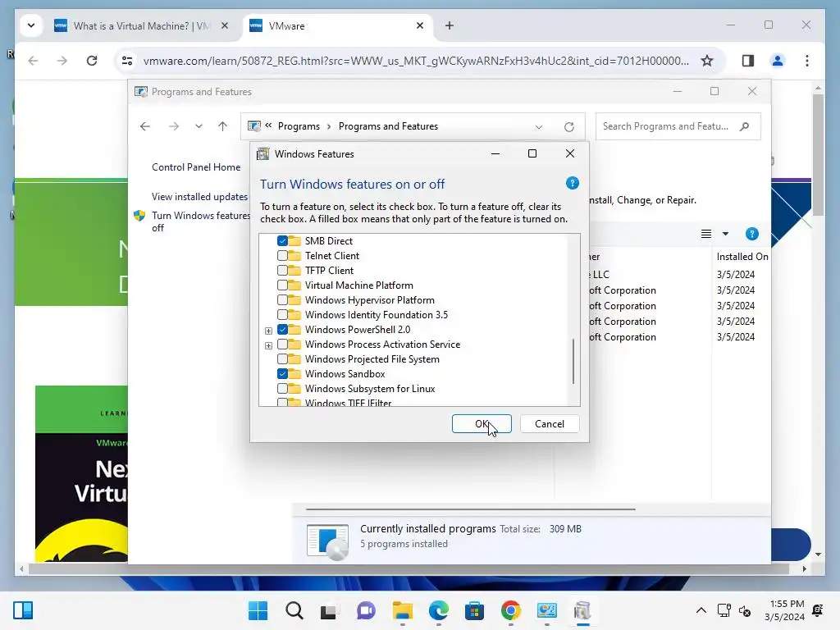The image size is (840, 630).
Task: Click Windows Features list scrollbar thumb
Action: [573, 361]
